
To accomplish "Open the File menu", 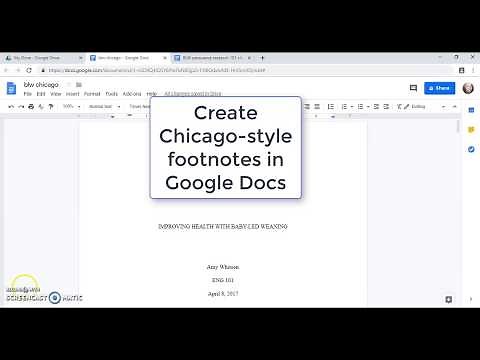I will (28, 94).
